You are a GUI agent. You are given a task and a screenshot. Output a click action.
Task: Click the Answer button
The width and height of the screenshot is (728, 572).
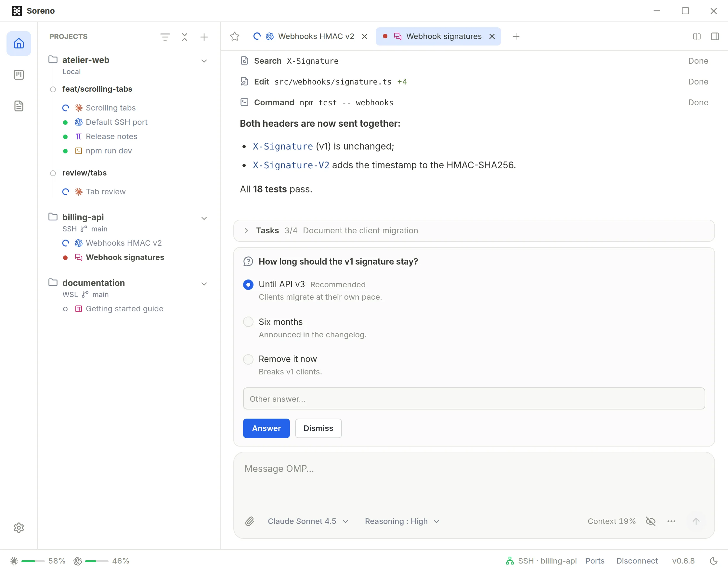pyautogui.click(x=266, y=428)
